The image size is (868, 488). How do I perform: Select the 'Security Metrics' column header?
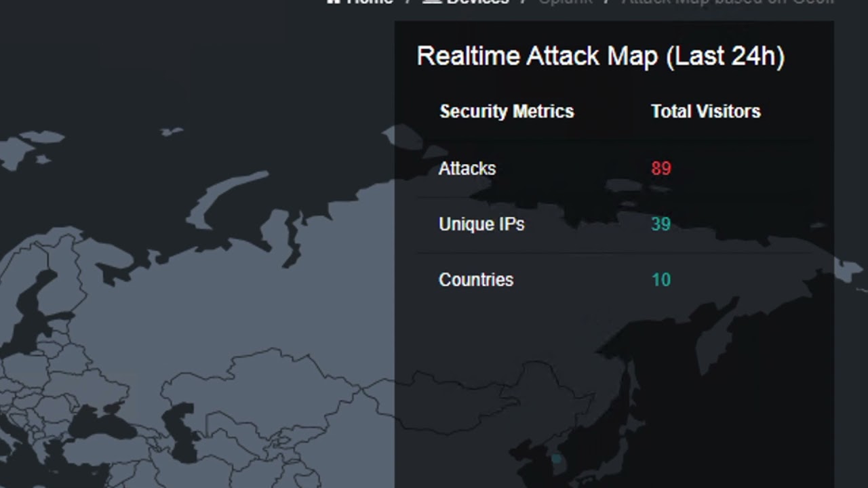[x=507, y=112]
